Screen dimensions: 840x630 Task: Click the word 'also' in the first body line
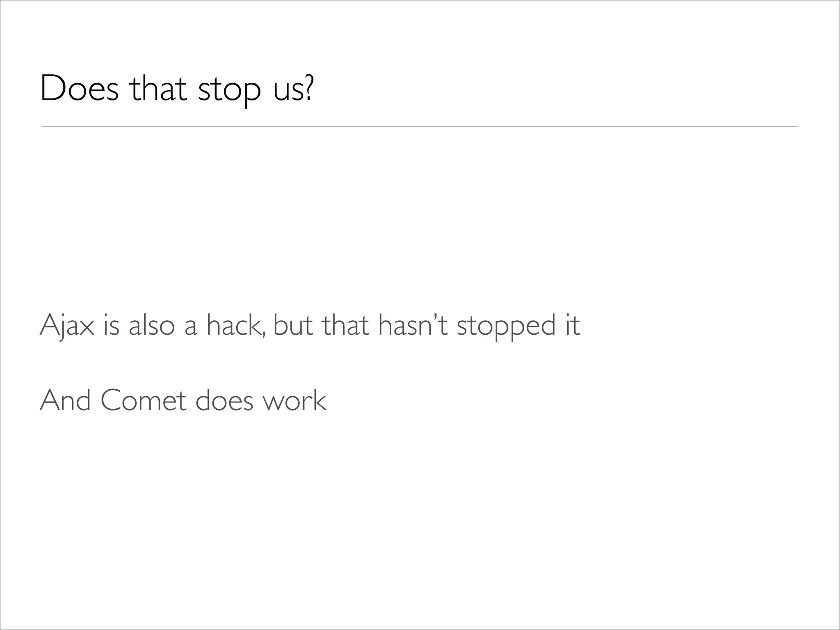pyautogui.click(x=151, y=326)
